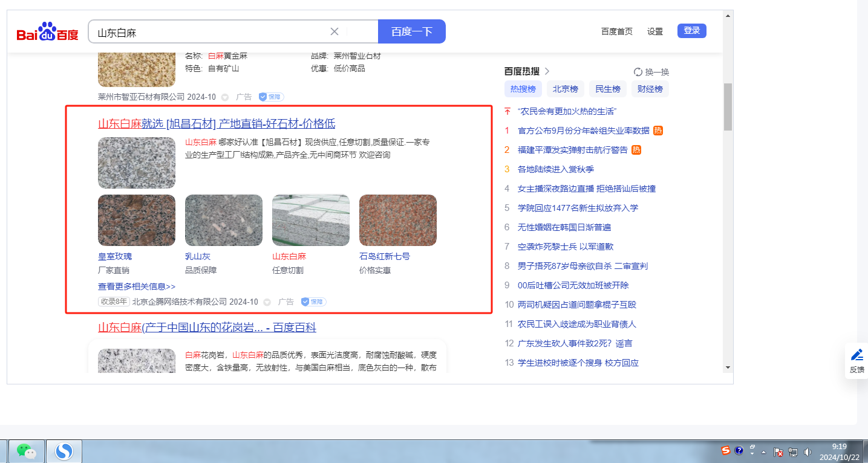Open the network status tray icon
Image resolution: width=868 pixels, height=463 pixels.
point(793,452)
